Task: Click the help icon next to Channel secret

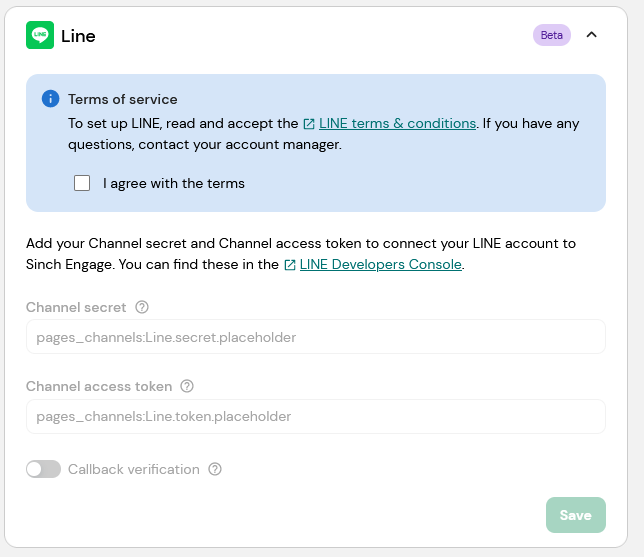Action: (x=142, y=307)
